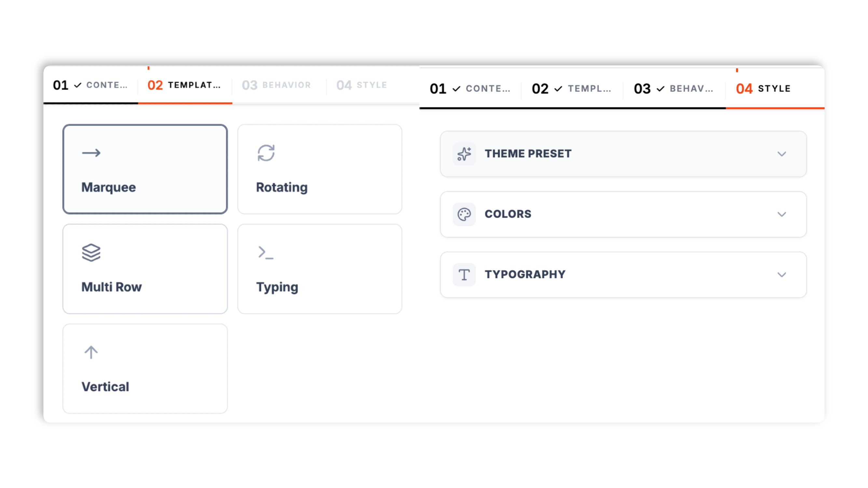Expand the Theme Preset chevron

coord(782,154)
